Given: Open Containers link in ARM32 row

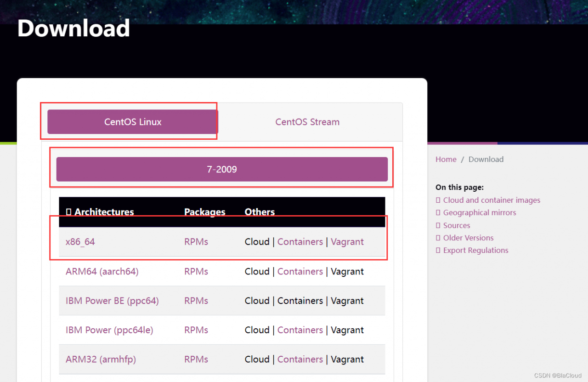Looking at the screenshot, I should pos(300,359).
